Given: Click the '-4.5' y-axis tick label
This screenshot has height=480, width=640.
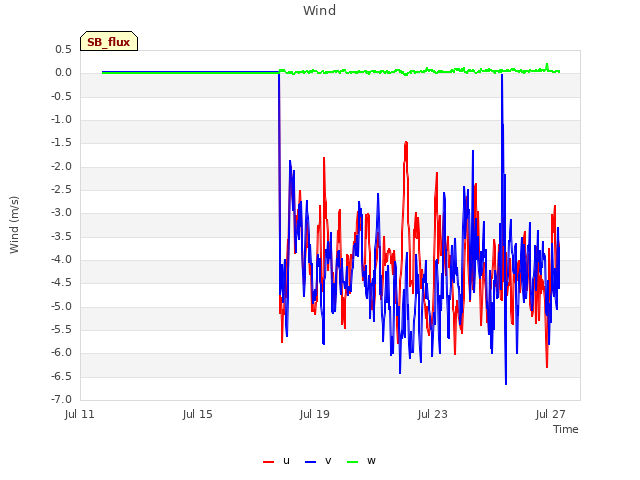Looking at the screenshot, I should tap(61, 282).
